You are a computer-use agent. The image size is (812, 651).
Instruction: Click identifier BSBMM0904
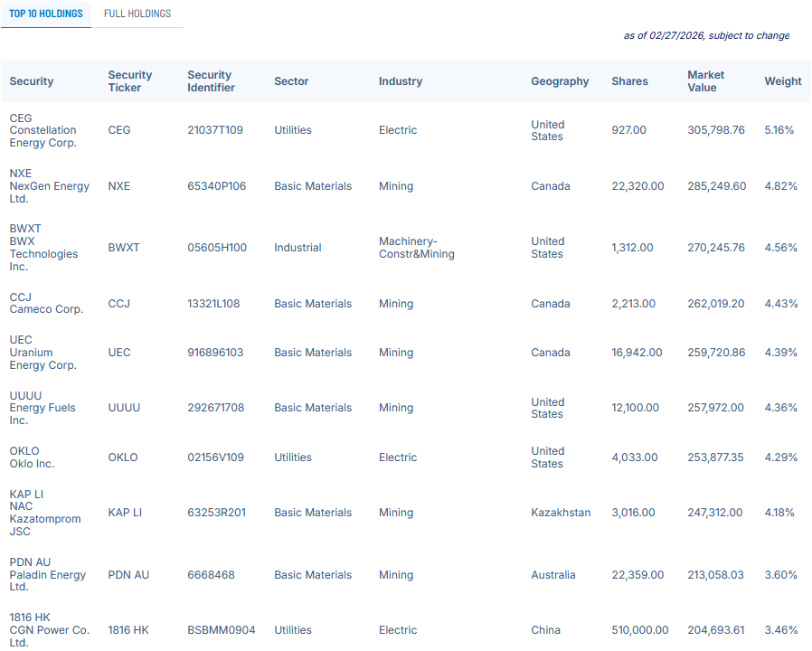tap(222, 630)
